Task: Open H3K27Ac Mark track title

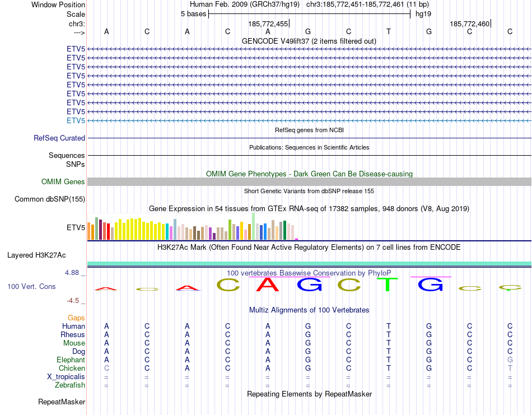Action: coord(309,248)
